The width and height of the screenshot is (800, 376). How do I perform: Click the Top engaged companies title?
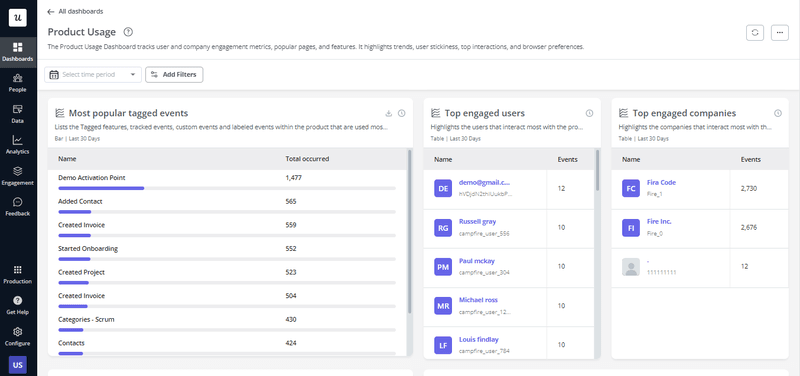click(684, 113)
